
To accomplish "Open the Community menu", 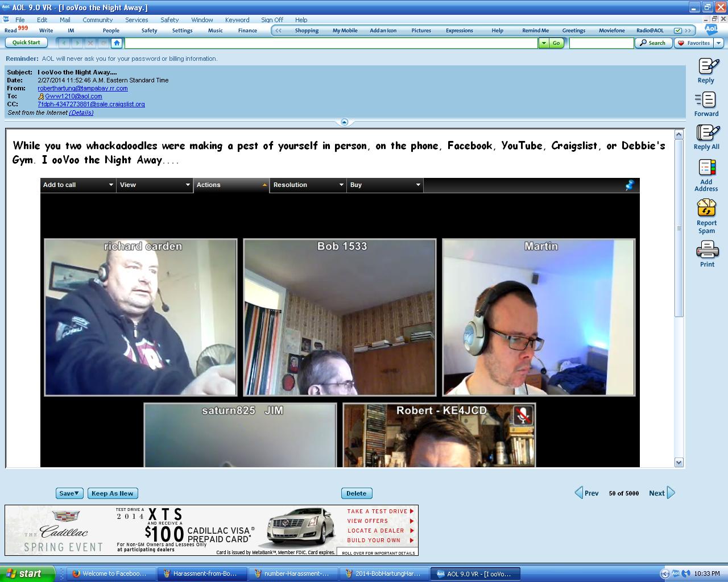I will click(97, 19).
